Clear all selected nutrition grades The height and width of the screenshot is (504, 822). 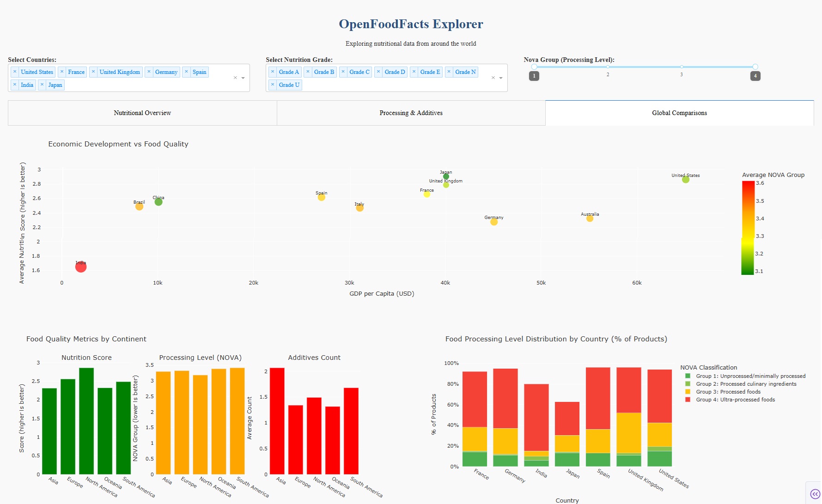(x=493, y=78)
